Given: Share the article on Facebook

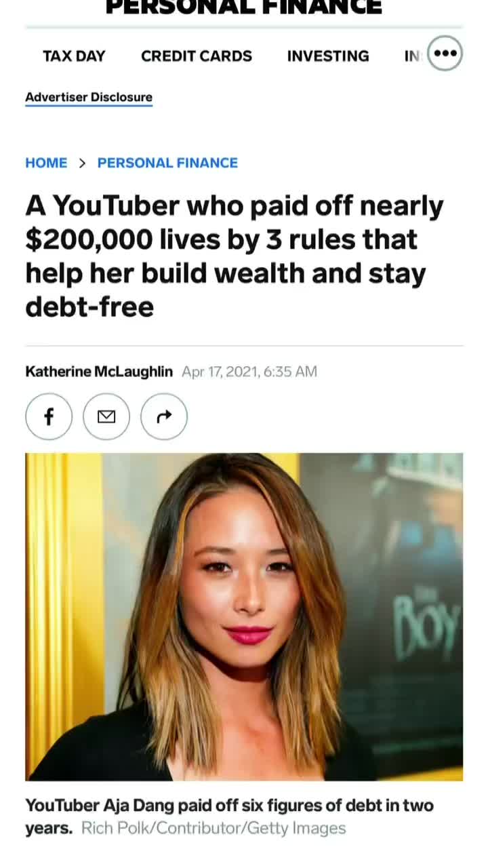Looking at the screenshot, I should [49, 416].
